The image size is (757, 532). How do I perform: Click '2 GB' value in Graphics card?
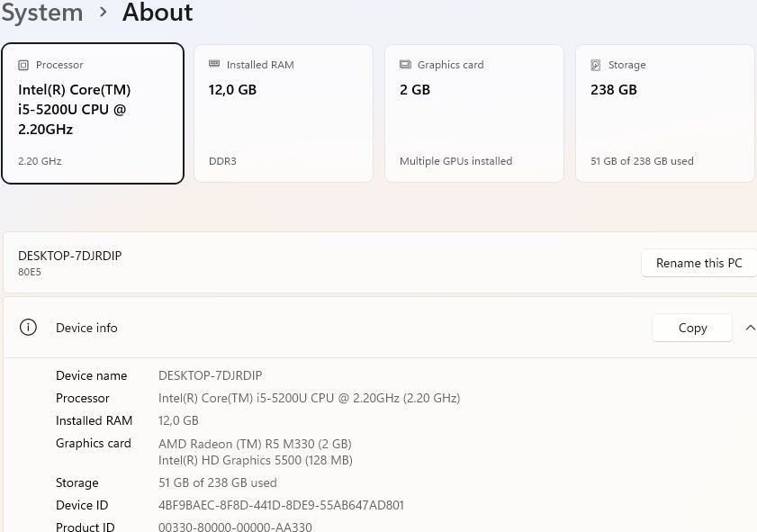click(x=415, y=90)
